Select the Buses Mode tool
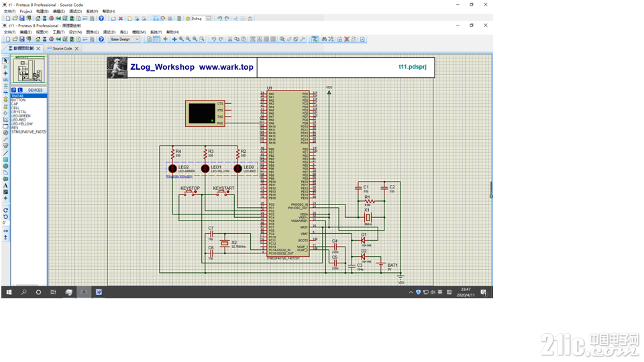The height and width of the screenshot is (362, 644). (5, 93)
